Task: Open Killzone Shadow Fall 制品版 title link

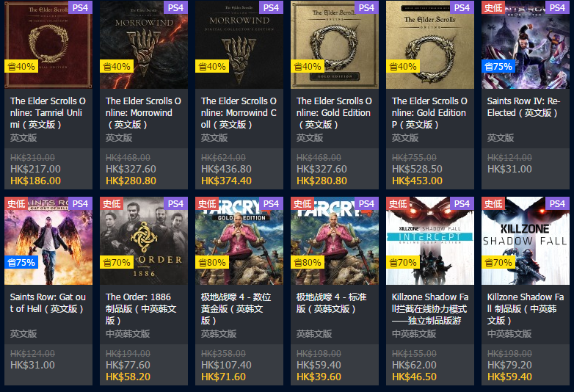Action: pyautogui.click(x=526, y=308)
